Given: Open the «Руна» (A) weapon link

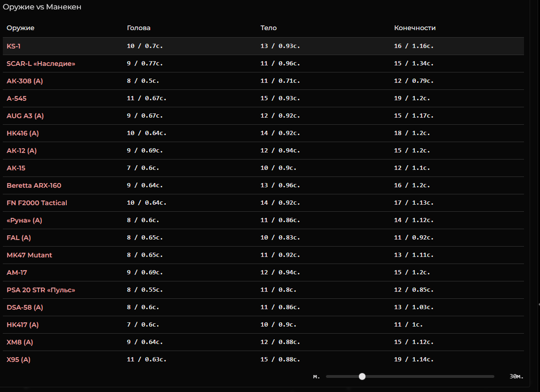Looking at the screenshot, I should point(24,220).
